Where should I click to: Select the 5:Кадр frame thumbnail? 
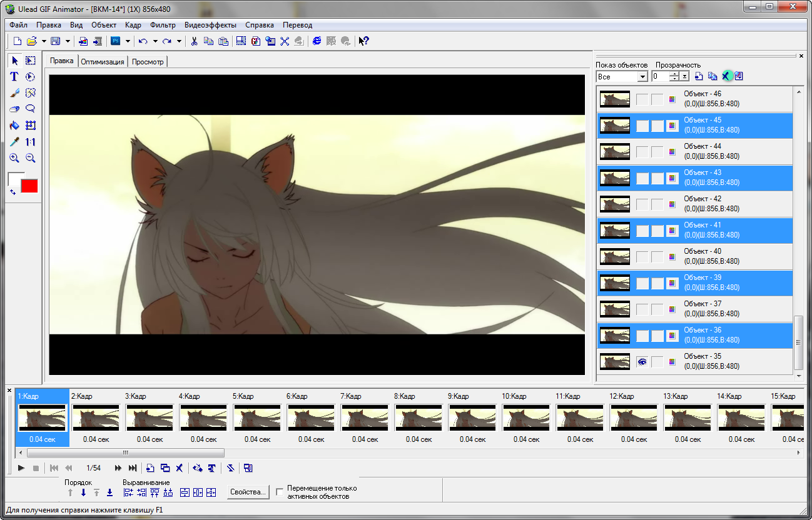pos(257,417)
